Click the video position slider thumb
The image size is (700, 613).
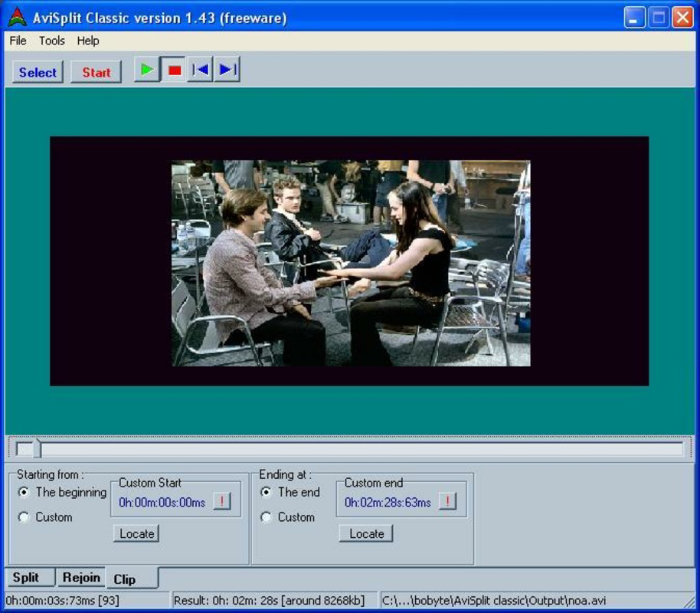[37, 448]
